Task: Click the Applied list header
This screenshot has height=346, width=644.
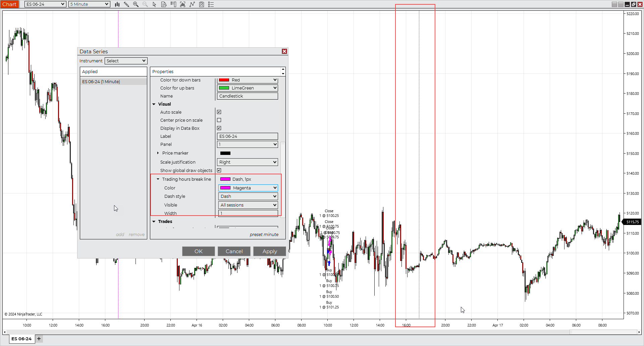Action: pos(113,72)
